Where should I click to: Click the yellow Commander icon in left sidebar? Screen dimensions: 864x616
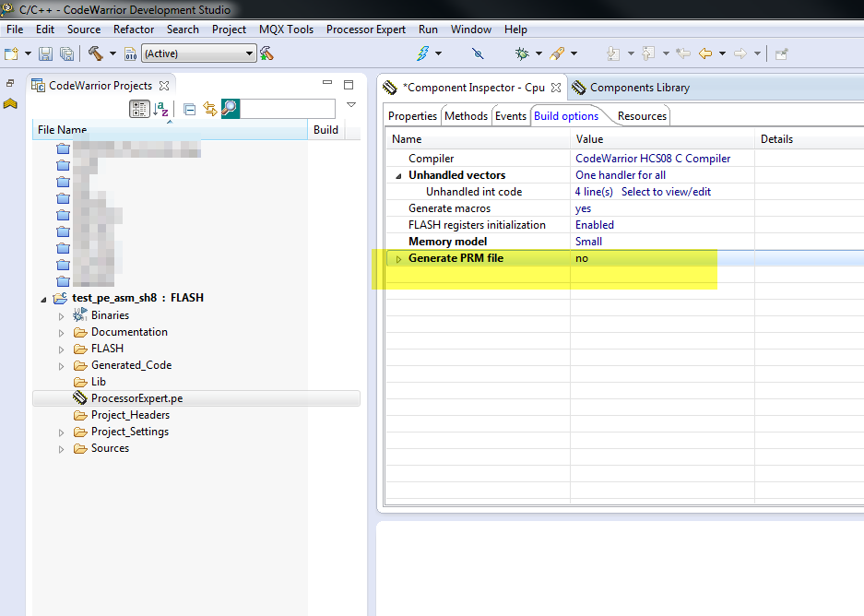10,103
